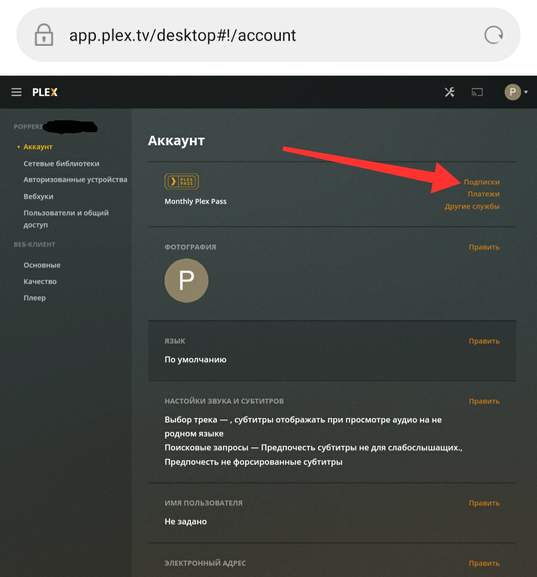Viewport: 537px width, 577px height.
Task: Open the hamburger menu beside PLEX logo
Action: [x=16, y=92]
